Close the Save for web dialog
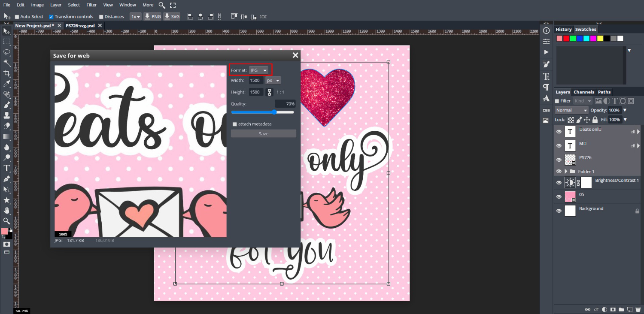The height and width of the screenshot is (314, 644). (x=295, y=55)
